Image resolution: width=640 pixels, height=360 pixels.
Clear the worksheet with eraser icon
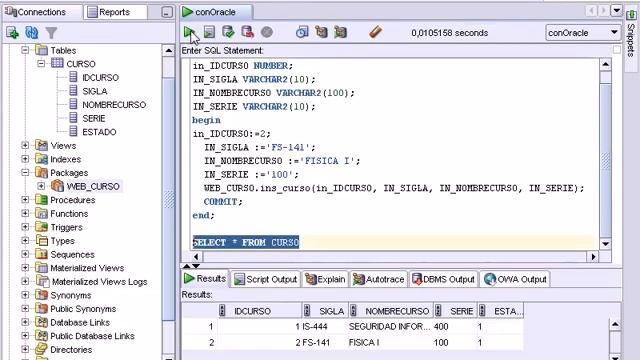tap(376, 32)
